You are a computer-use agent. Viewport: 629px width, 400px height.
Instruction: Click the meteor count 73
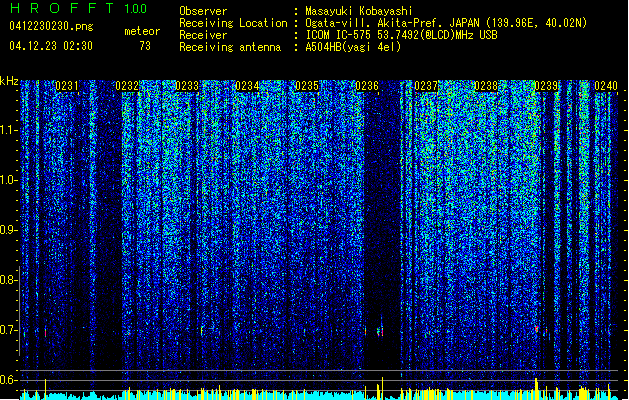tap(145, 46)
